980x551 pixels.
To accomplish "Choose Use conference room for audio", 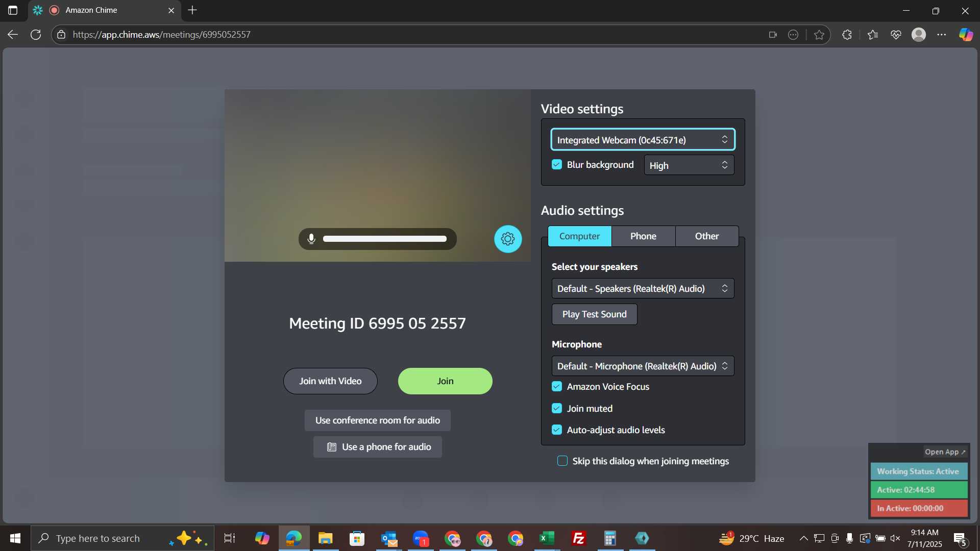I will coord(378,420).
